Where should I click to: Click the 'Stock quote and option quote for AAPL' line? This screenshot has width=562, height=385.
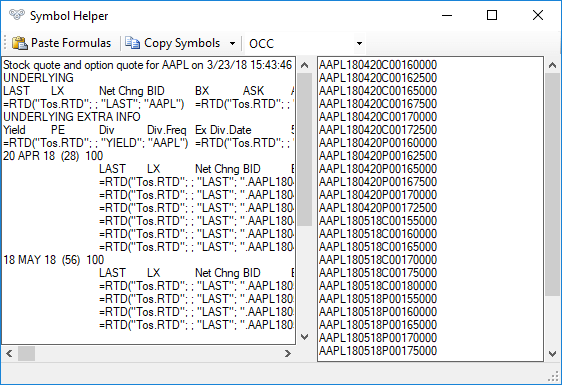point(148,65)
